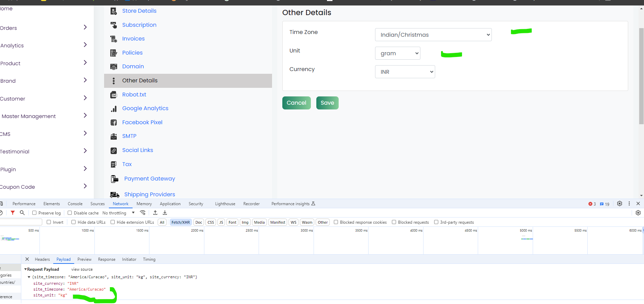Open network search with the magnifier icon
The width and height of the screenshot is (644, 304).
22,213
